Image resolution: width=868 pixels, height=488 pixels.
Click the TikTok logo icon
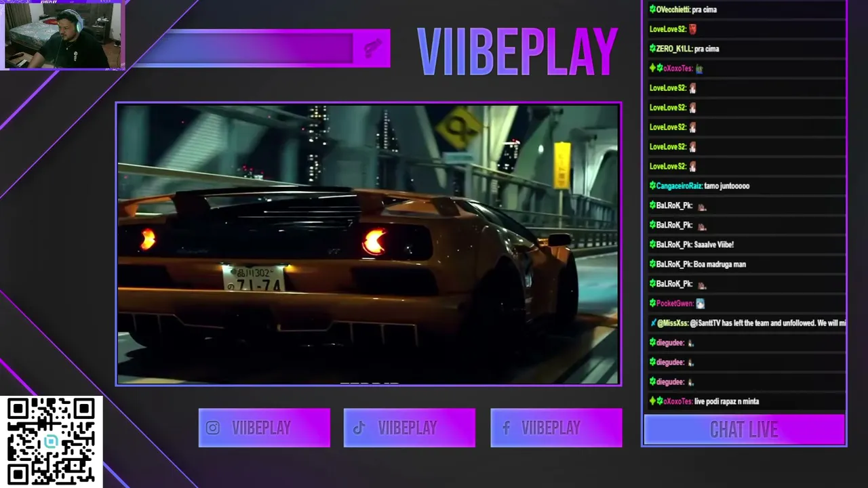(x=359, y=428)
